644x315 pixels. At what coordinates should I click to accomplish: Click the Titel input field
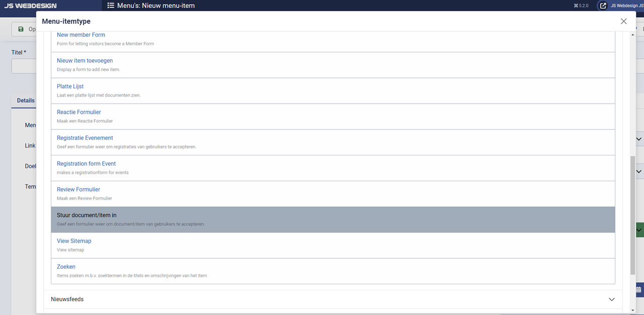coord(24,66)
